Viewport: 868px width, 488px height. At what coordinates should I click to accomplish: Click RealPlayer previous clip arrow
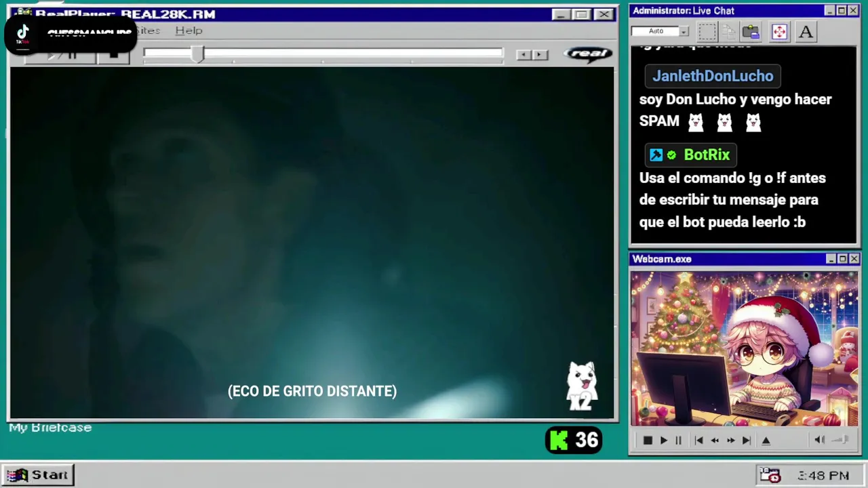pyautogui.click(x=524, y=55)
